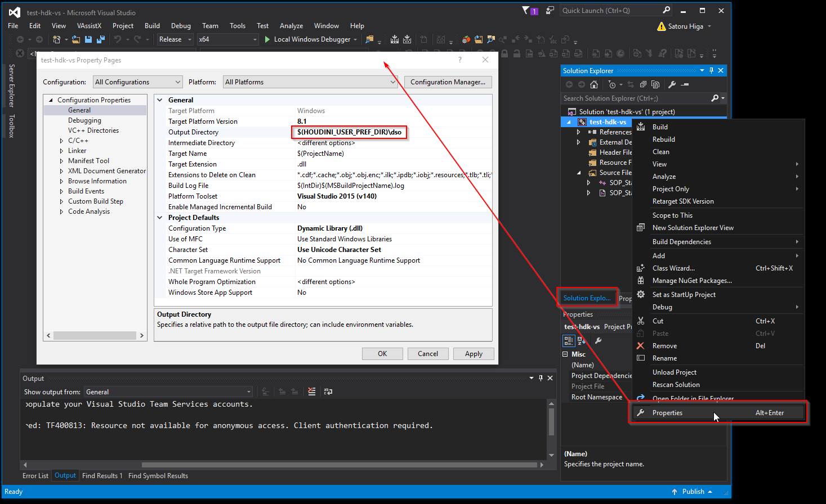
Task: Click Solution Explorer Preview Selected Items icon
Action: 685,84
